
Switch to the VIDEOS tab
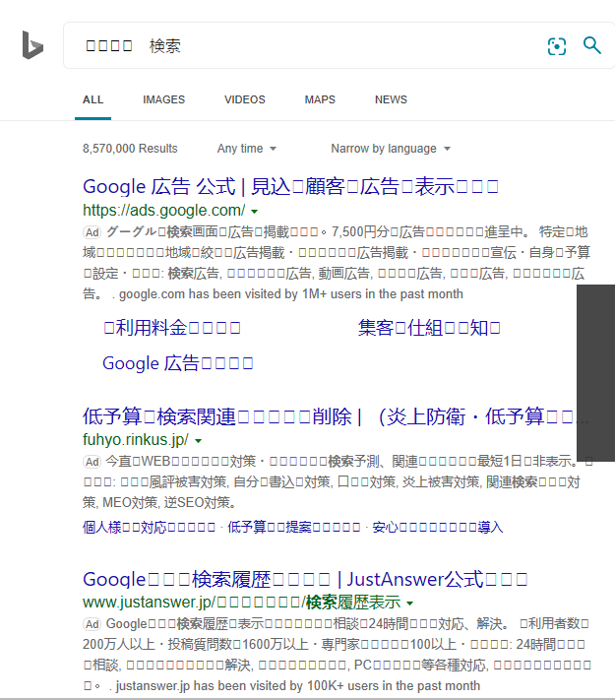[x=245, y=99]
